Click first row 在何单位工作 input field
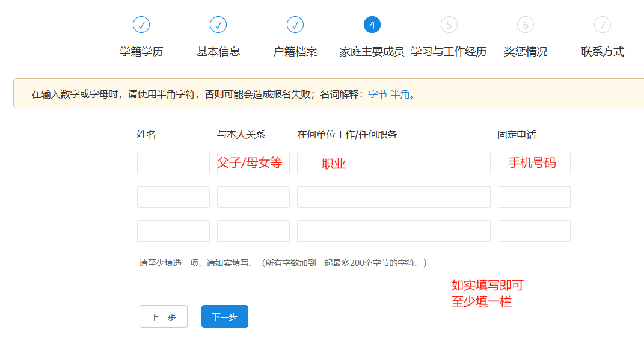Viewport: 644px width, 341px height. pyautogui.click(x=393, y=164)
